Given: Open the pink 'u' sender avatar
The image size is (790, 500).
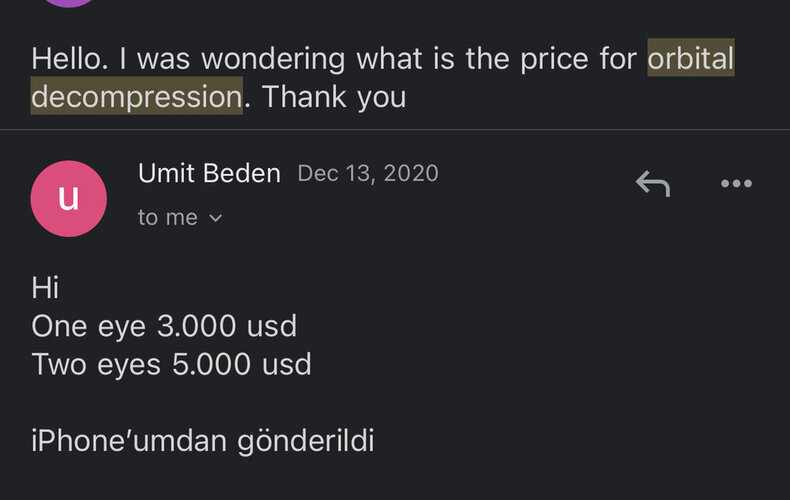Looking at the screenshot, I should coord(69,199).
